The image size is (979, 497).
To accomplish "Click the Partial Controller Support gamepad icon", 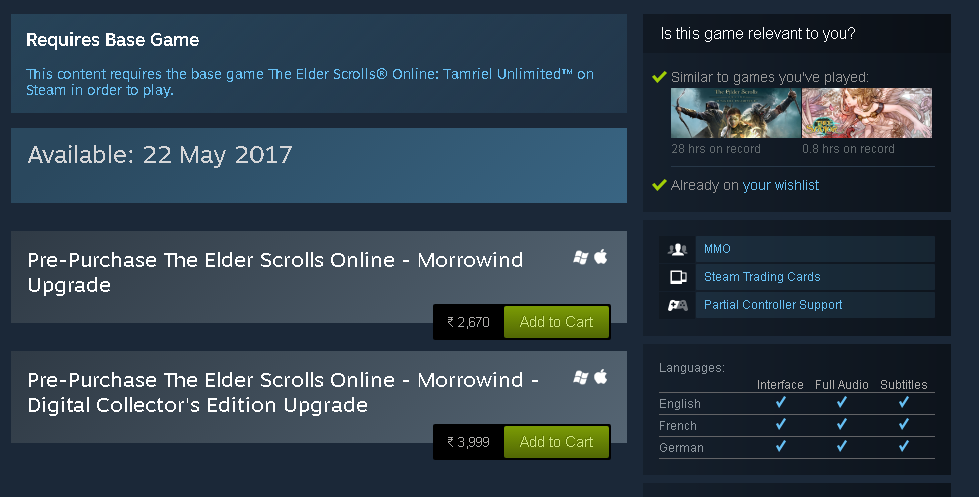I will (x=677, y=305).
